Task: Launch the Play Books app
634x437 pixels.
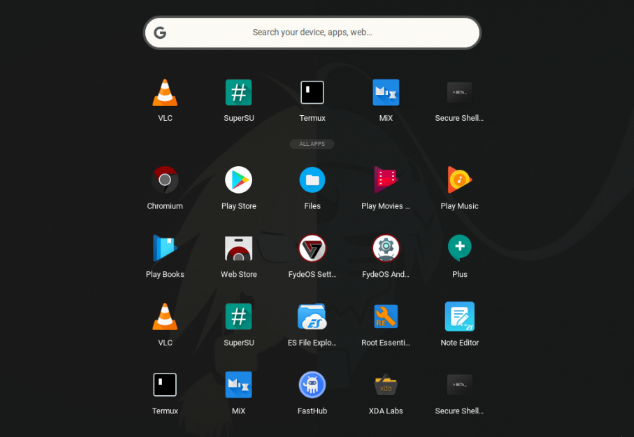Action: coord(165,249)
